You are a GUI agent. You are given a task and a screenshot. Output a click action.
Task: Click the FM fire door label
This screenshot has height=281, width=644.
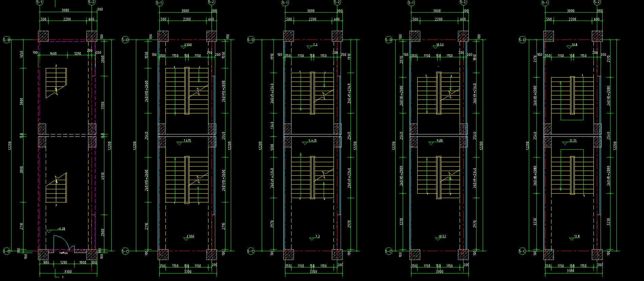click(x=64, y=253)
